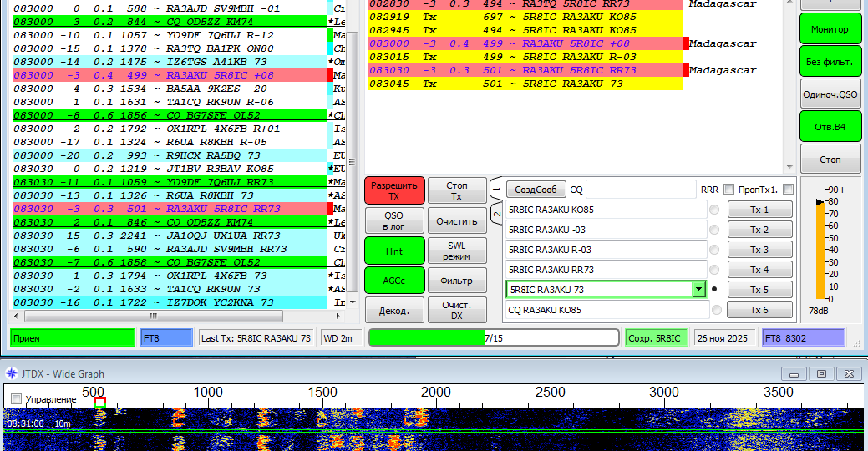Check the Управление checkbox in Wide Graph

click(x=16, y=398)
